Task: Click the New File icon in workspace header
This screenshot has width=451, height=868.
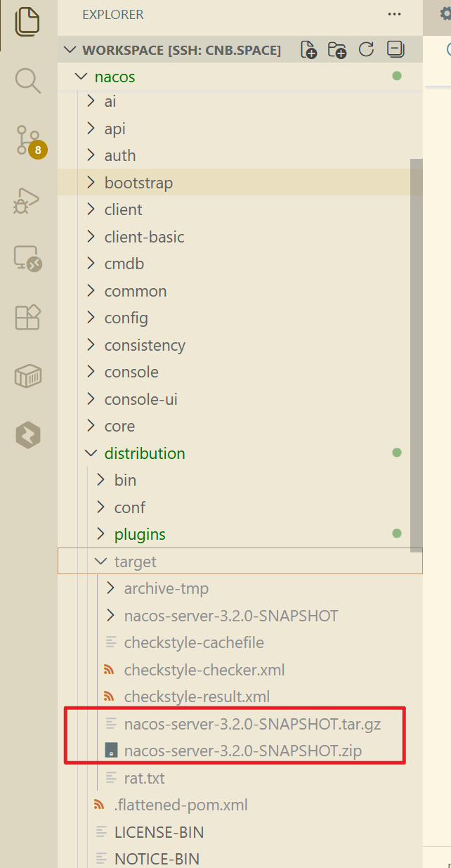Action: 308,50
